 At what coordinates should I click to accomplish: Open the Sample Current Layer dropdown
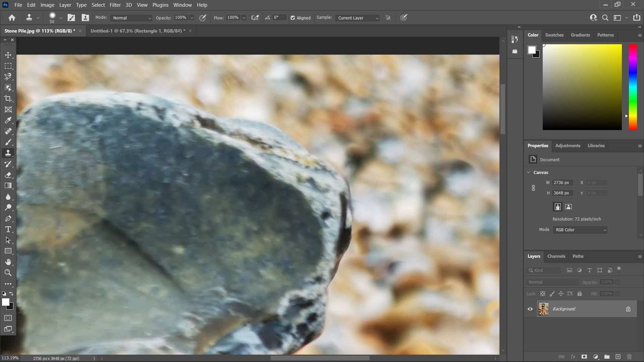pos(357,18)
